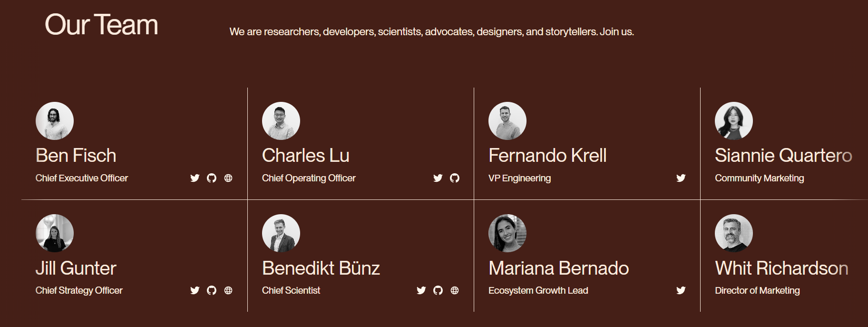868x327 pixels.
Task: Open Charles Lu's GitHub profile
Action: 455,178
